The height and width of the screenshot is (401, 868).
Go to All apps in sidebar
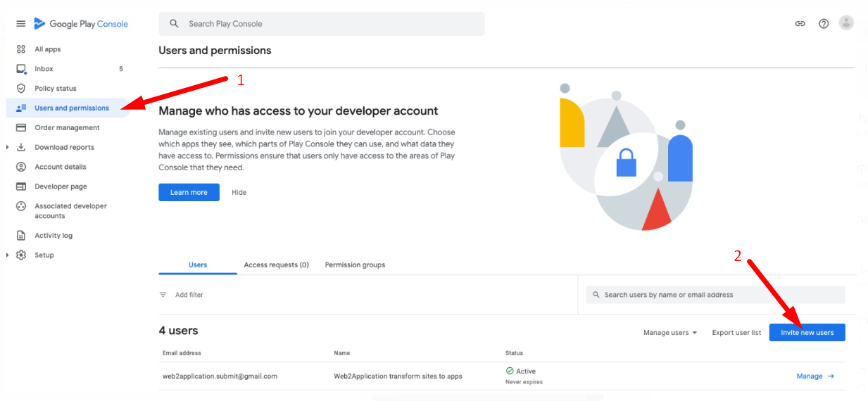point(47,49)
